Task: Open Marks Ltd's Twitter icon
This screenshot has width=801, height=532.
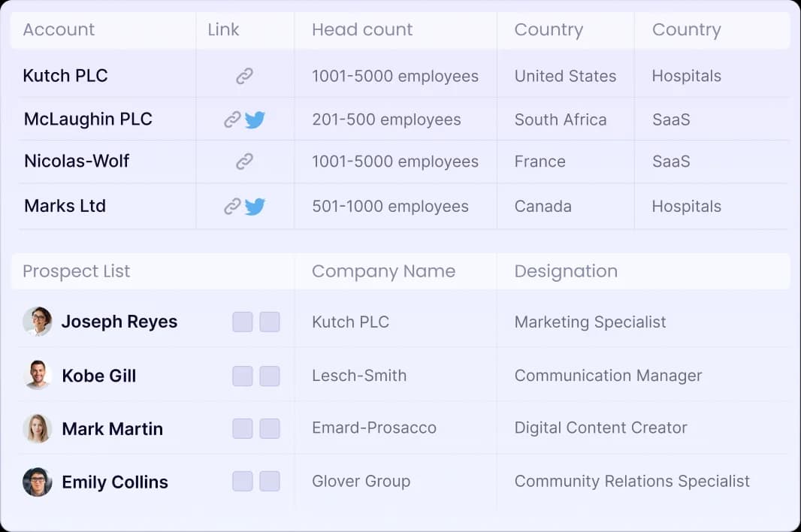Action: 255,206
